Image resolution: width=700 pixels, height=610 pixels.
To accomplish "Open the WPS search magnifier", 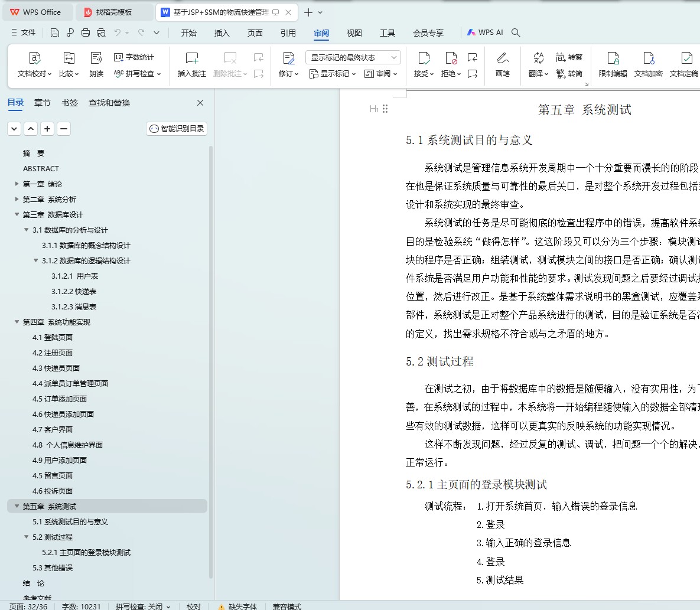I will (516, 32).
